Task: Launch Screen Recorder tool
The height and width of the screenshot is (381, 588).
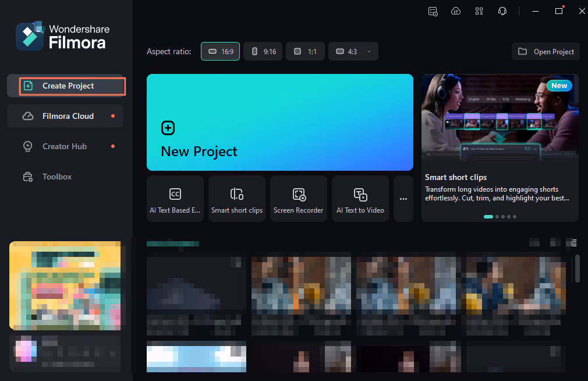Action: [299, 199]
